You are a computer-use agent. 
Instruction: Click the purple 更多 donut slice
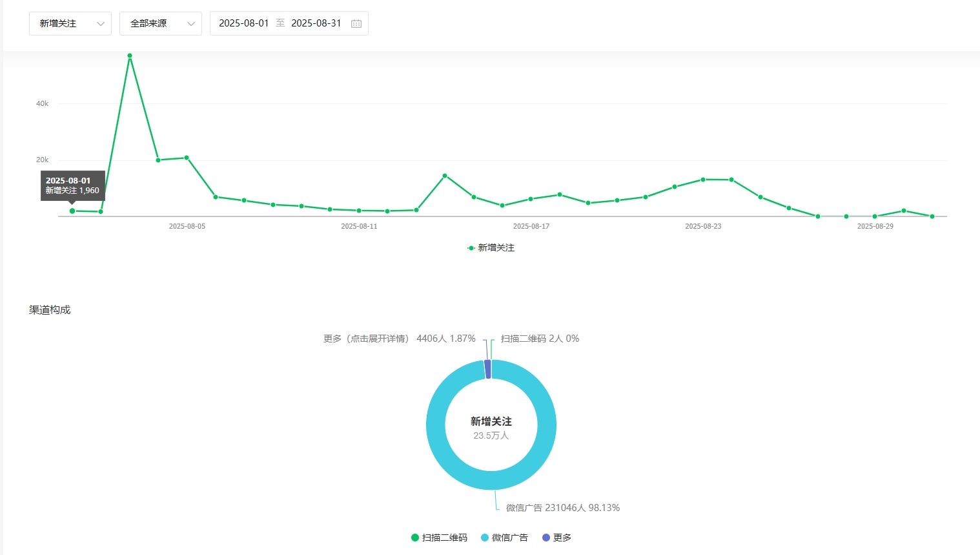488,369
